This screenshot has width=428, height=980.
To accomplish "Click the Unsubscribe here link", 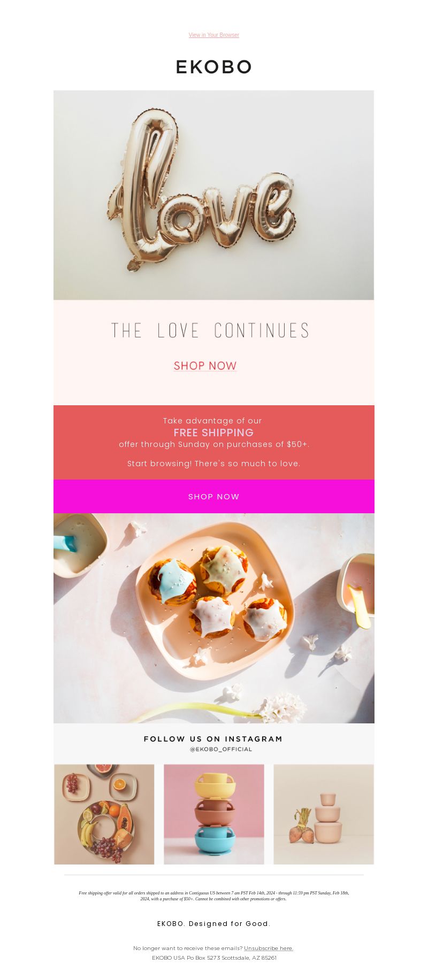I will pyautogui.click(x=269, y=948).
